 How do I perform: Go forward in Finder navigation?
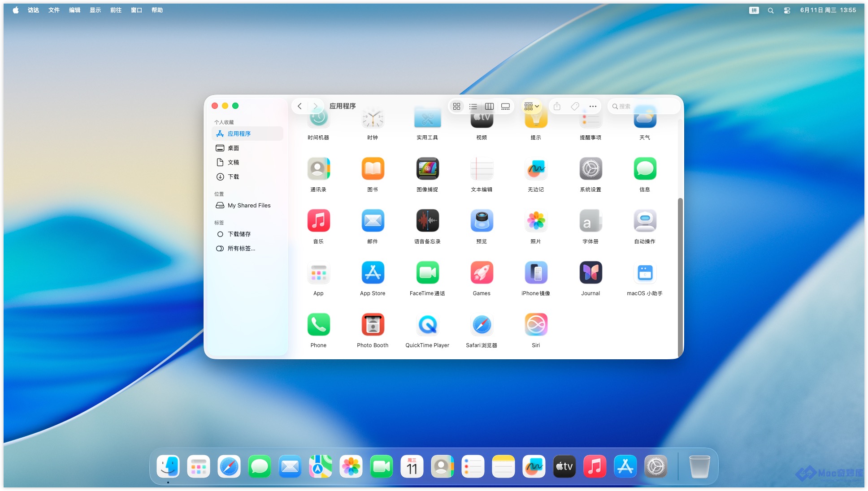click(x=316, y=107)
